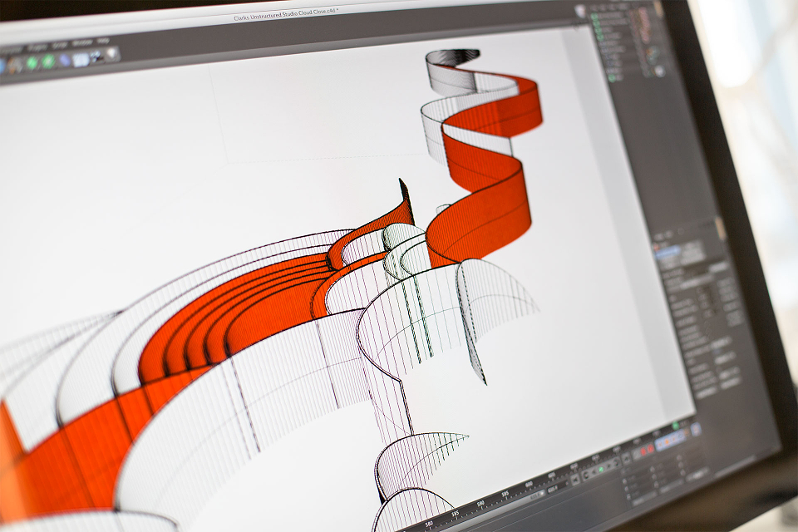Toggle the bottom green checkmark in object list

click(x=611, y=77)
